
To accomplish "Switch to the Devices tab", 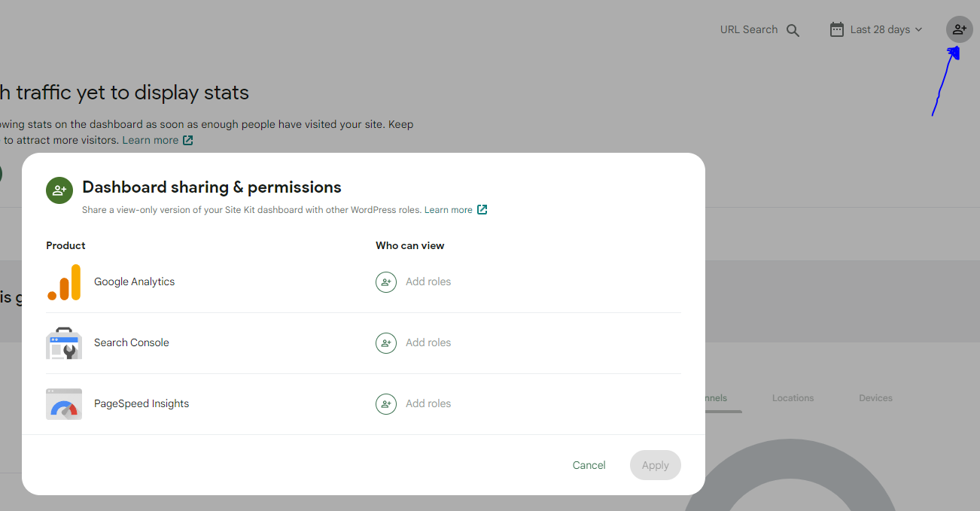I will tap(875, 398).
